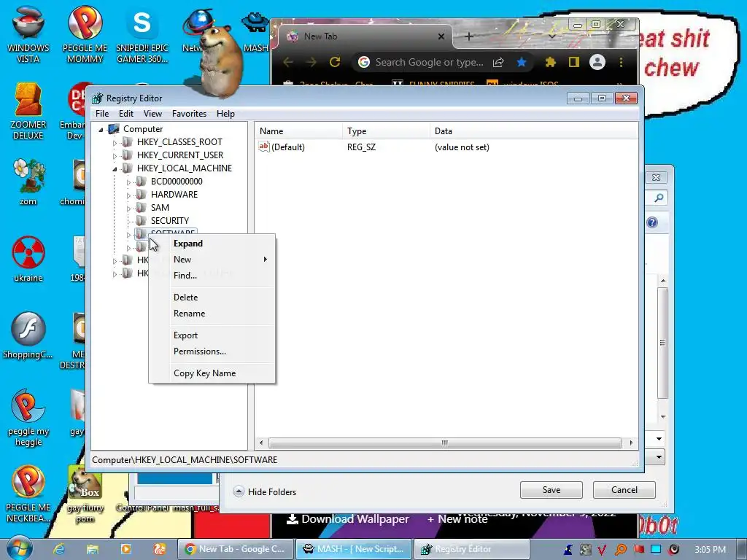Select the SECURITY key

tap(169, 220)
